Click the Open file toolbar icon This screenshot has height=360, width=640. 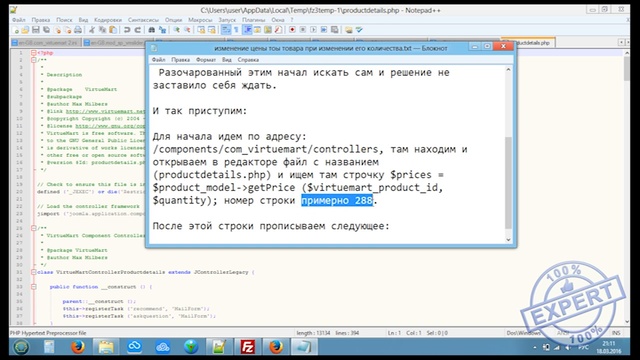click(x=25, y=30)
